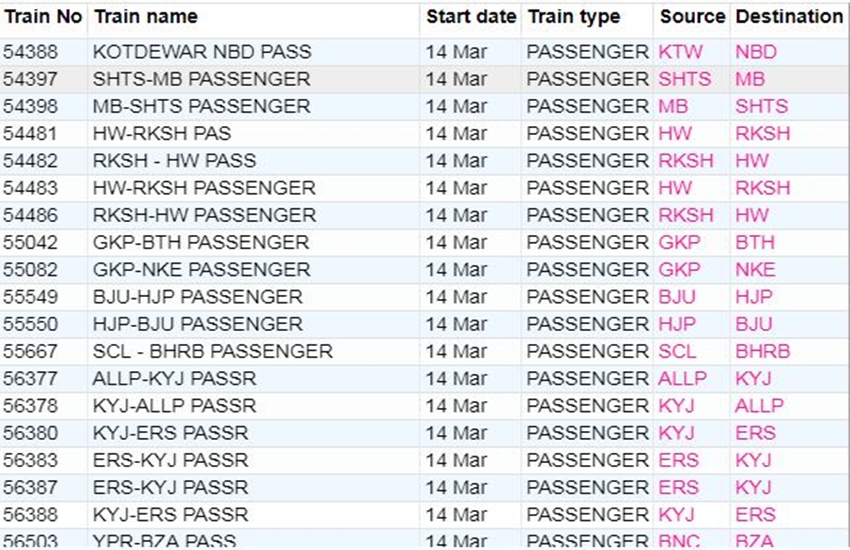Image resolution: width=850 pixels, height=550 pixels.
Task: Select the Train type column header
Action: pyautogui.click(x=574, y=17)
